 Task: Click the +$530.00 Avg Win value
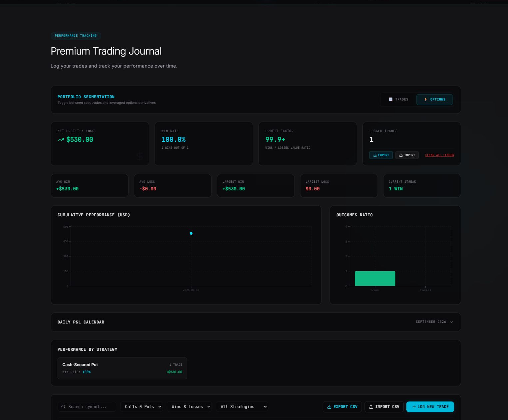[x=67, y=189]
